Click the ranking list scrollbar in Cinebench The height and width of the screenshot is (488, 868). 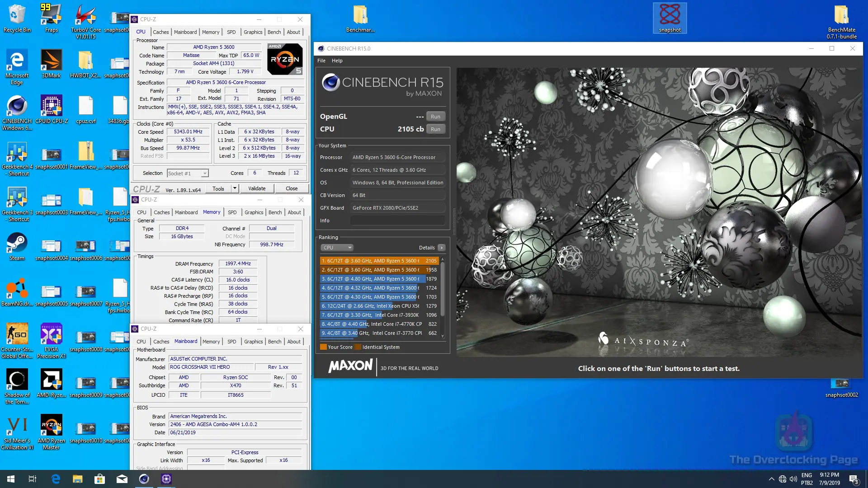click(443, 289)
